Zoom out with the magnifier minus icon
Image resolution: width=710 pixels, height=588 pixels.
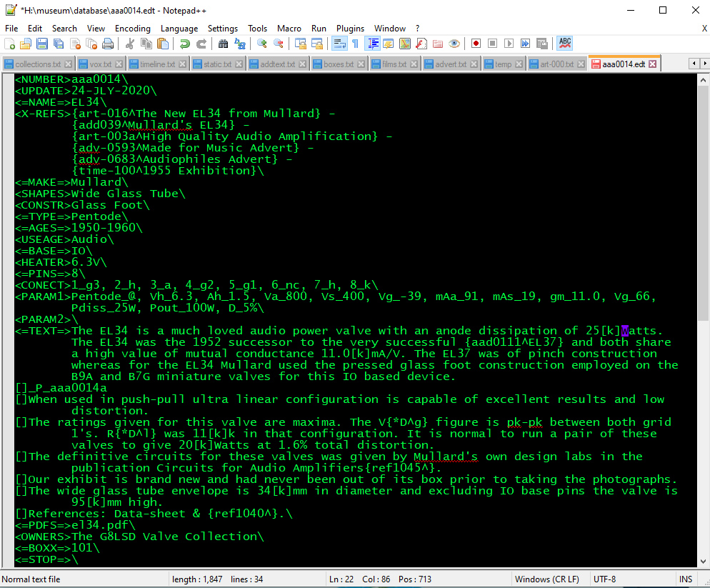click(278, 44)
